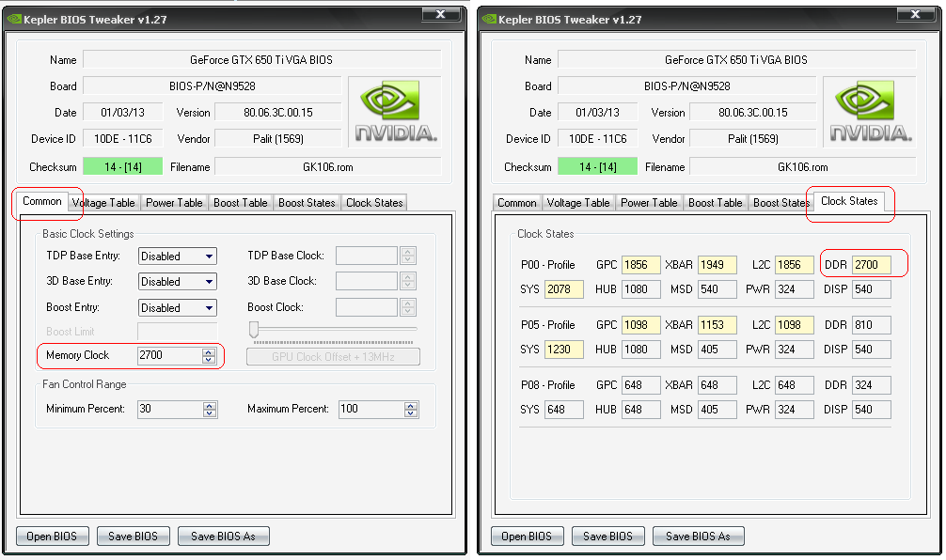The image size is (946, 560).
Task: Click the P08 profile DDR field 324
Action: 872,385
